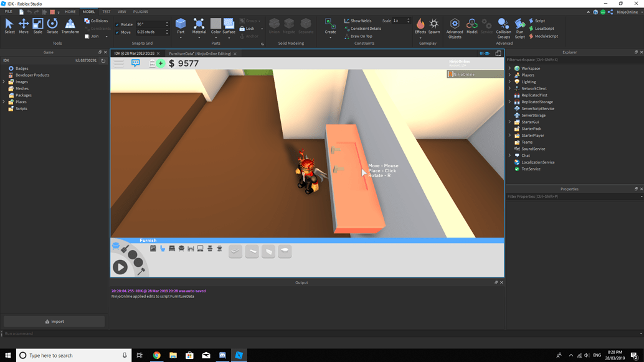Choose the Transform tool
Screen dimensions: 644x362
point(70,26)
